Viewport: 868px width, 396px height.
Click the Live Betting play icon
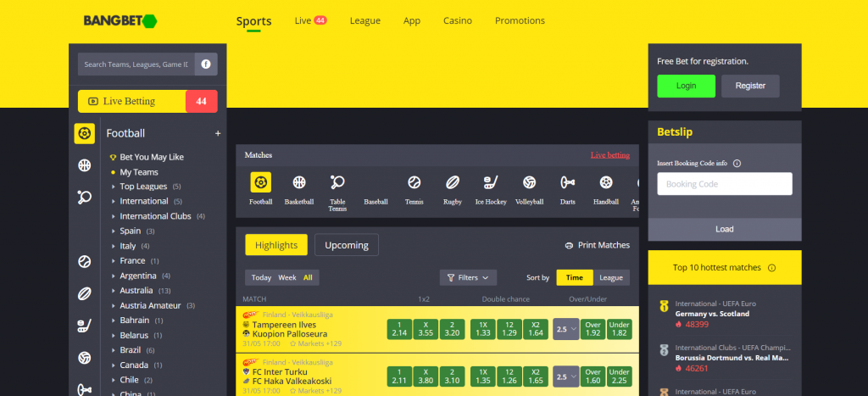coord(93,102)
